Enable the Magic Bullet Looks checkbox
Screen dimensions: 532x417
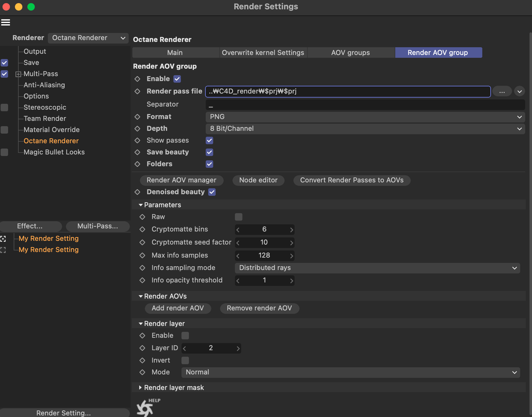[4, 152]
